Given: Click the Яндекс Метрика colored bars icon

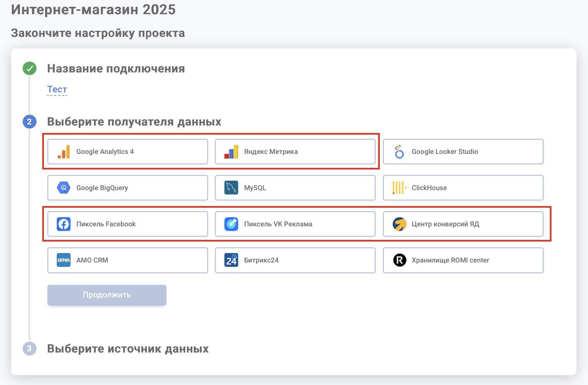Looking at the screenshot, I should tap(231, 152).
